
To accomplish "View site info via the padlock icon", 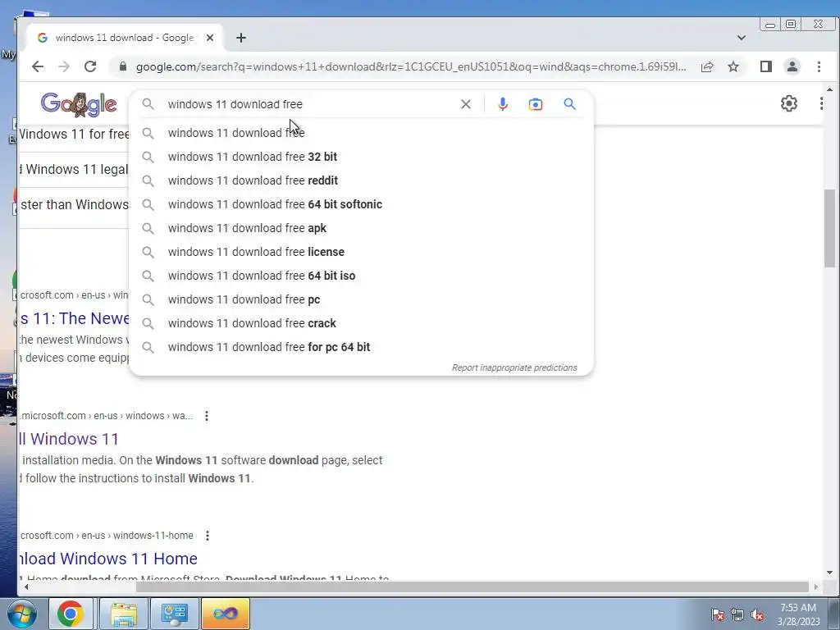I will click(x=123, y=66).
